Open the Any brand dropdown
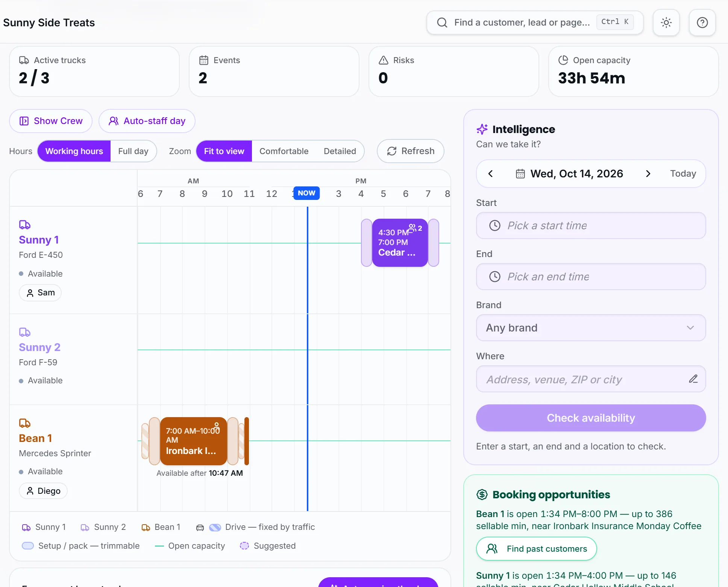This screenshot has height=587, width=728. click(591, 328)
